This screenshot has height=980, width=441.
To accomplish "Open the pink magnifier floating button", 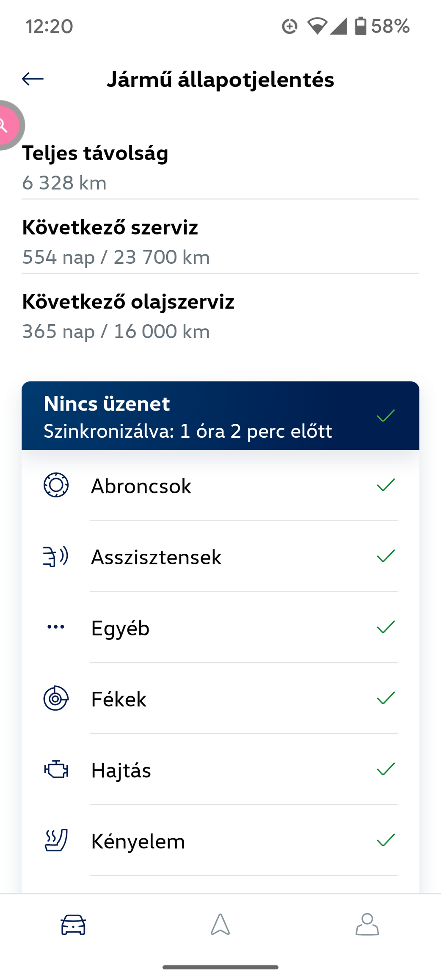I will pyautogui.click(x=8, y=125).
